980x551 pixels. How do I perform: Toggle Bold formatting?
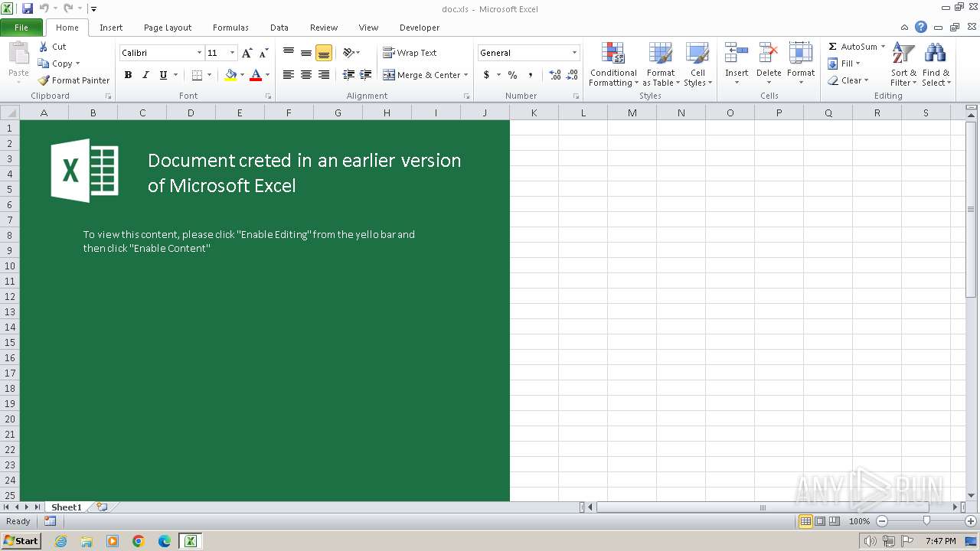pyautogui.click(x=128, y=75)
